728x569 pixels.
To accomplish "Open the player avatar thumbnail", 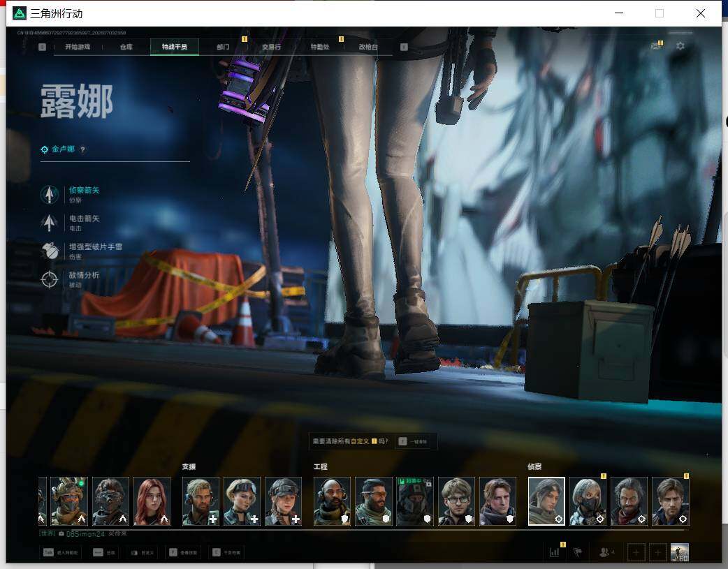I will coord(680,552).
